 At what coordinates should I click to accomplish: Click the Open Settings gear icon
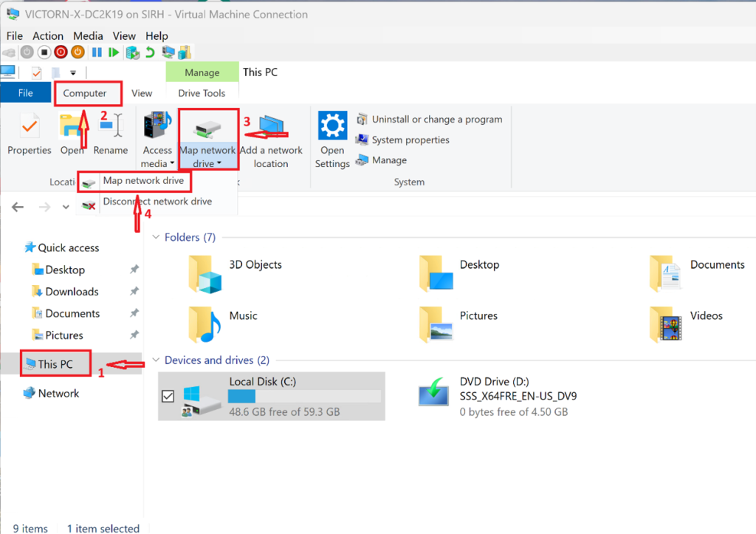(x=332, y=126)
